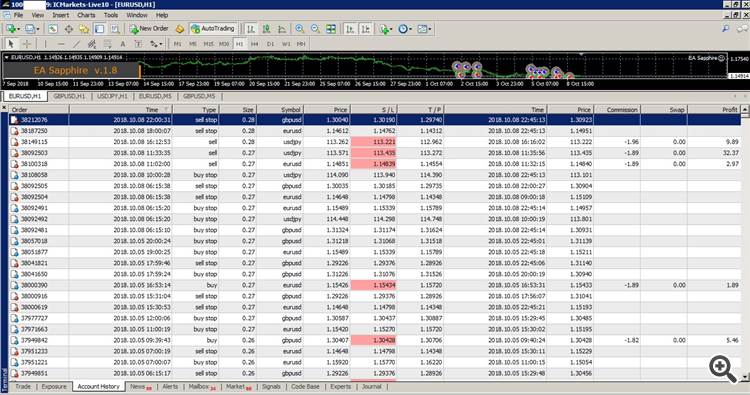This screenshot has width=750, height=395.
Task: Select the Crosshair cursor tool
Action: (27, 44)
